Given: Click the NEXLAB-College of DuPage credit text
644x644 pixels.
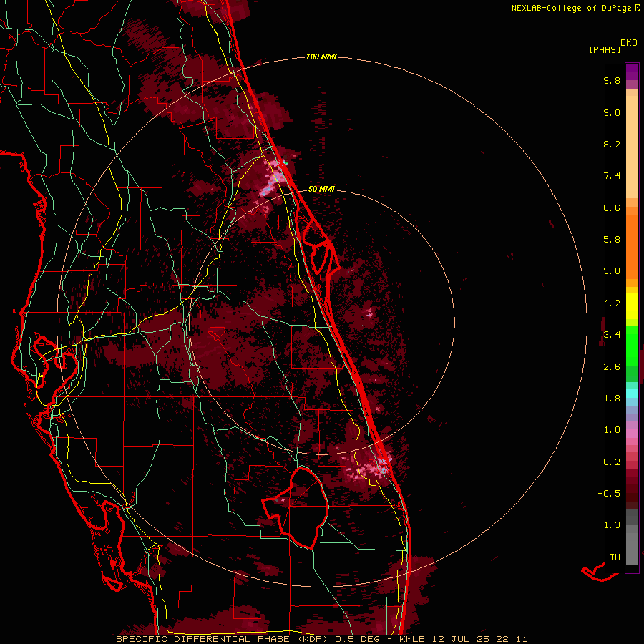Looking at the screenshot, I should [576, 8].
